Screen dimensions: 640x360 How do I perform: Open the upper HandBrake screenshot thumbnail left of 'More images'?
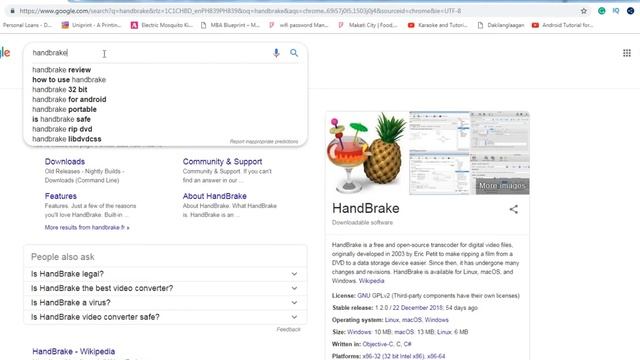[x=439, y=131]
